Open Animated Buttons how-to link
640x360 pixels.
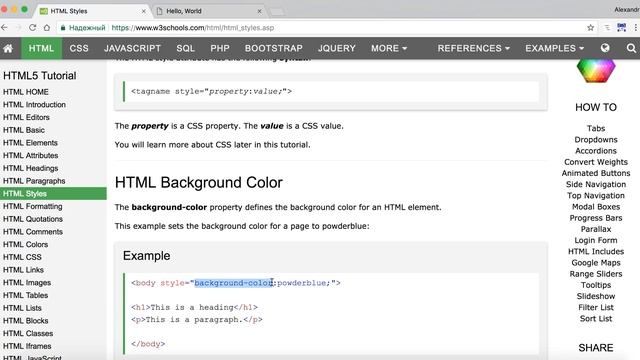[x=596, y=173]
